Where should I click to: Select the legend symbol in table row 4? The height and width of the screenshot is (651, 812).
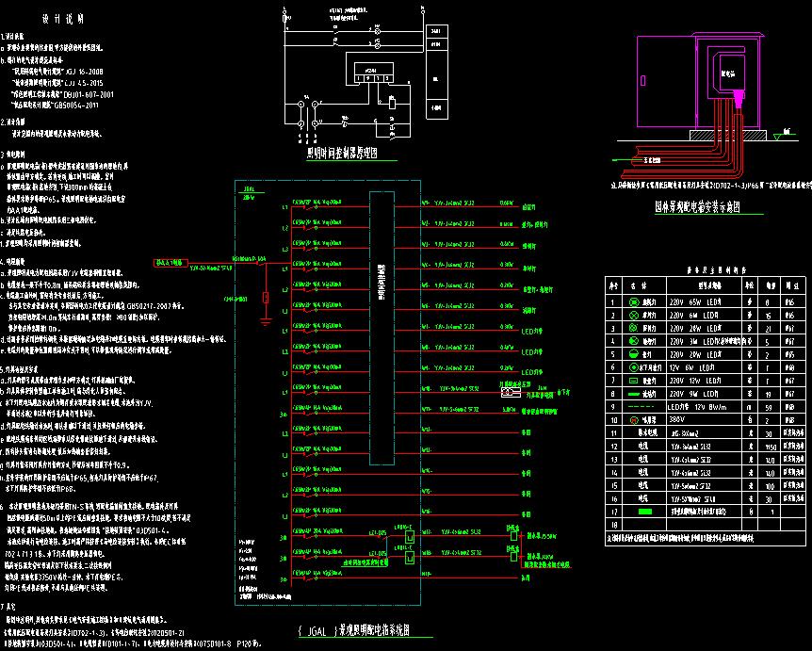(x=634, y=341)
